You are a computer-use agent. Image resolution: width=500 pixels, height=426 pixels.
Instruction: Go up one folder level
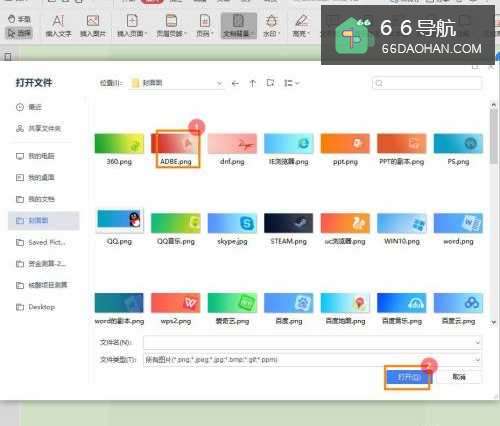253,83
